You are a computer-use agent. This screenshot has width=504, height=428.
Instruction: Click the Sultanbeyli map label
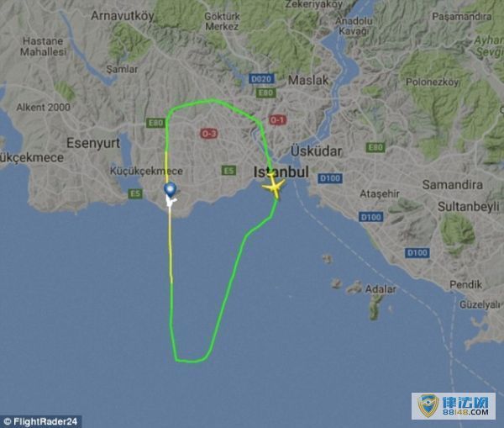(469, 206)
